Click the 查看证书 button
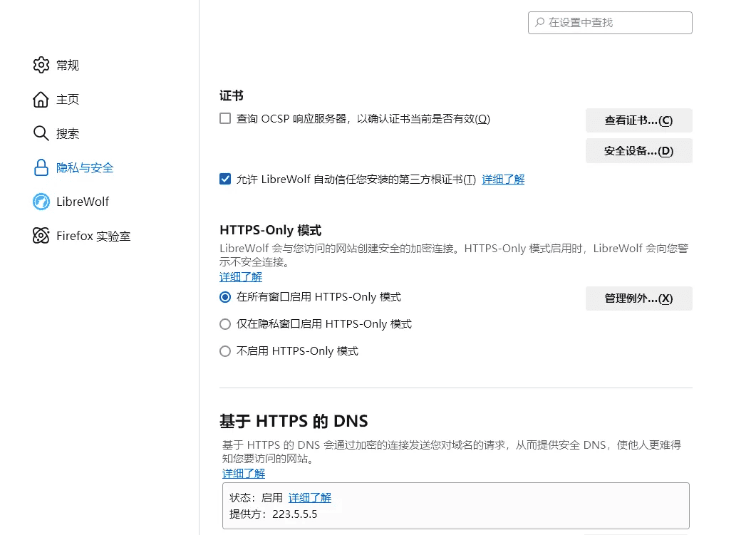This screenshot has height=535, width=756. tap(639, 120)
